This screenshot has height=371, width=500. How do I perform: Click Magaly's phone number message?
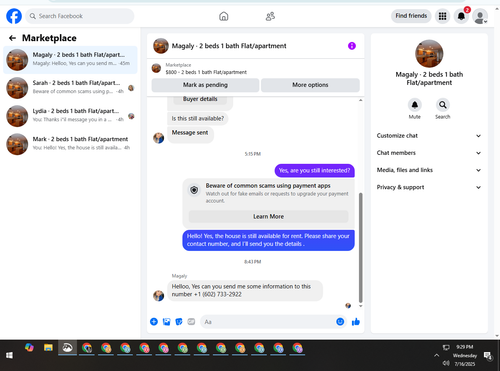click(x=245, y=290)
